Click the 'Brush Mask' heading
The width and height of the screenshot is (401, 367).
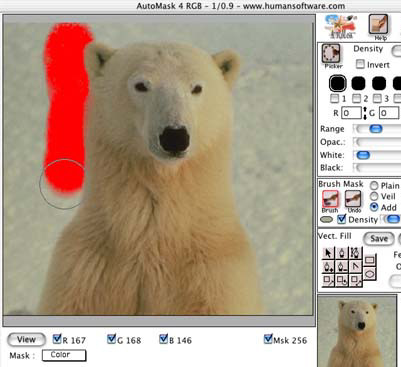coord(341,184)
